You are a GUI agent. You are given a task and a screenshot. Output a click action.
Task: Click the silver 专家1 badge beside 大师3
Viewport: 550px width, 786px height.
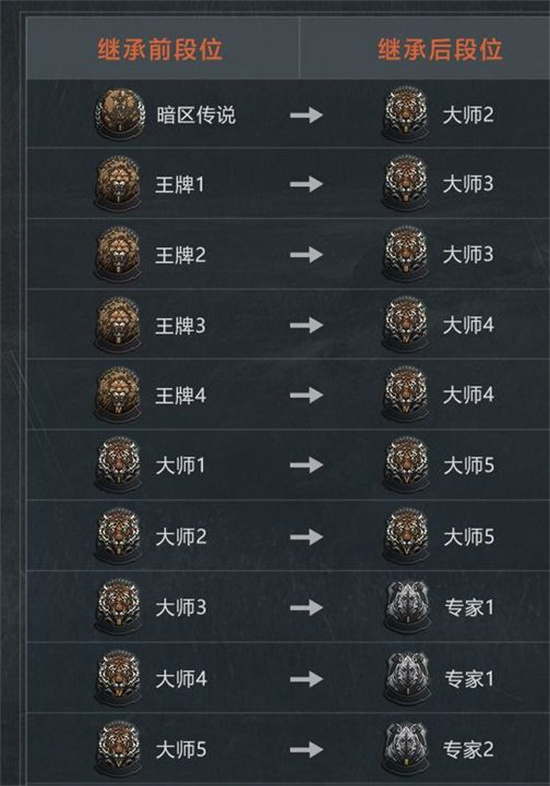(x=407, y=607)
